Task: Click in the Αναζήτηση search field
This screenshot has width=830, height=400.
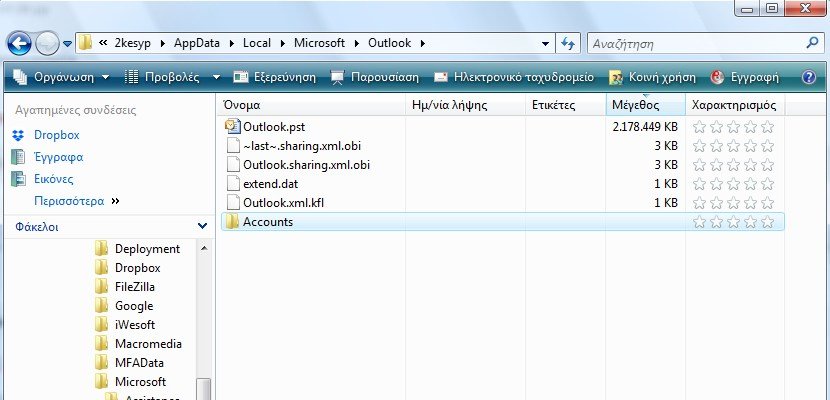Action: coord(696,43)
